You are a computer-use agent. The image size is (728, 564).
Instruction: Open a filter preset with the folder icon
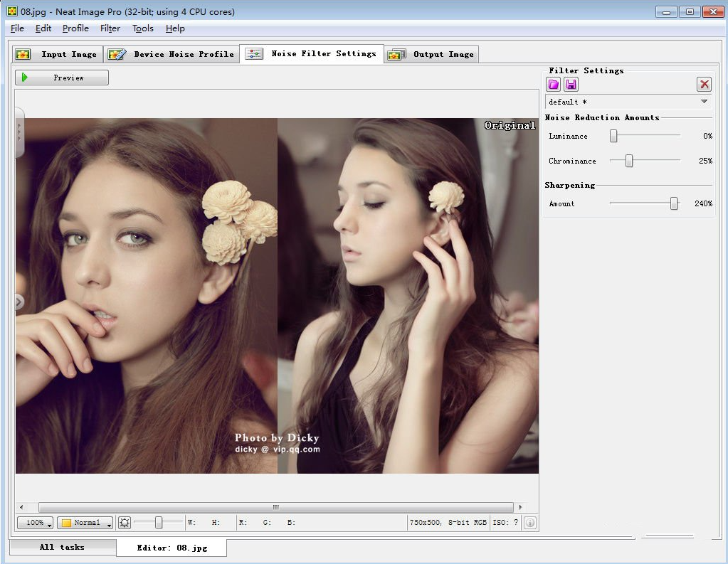[553, 85]
